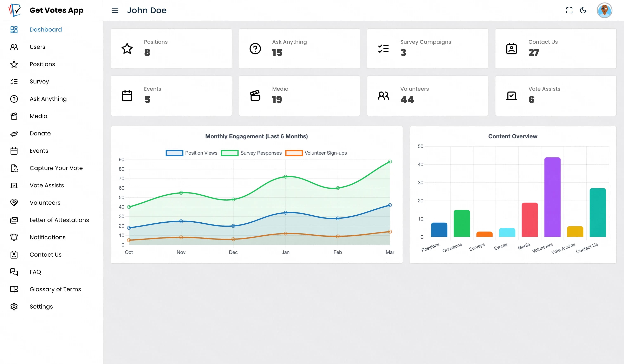Toggle the Volunteer Sign-ups legend series
The image size is (624, 364).
[316, 153]
